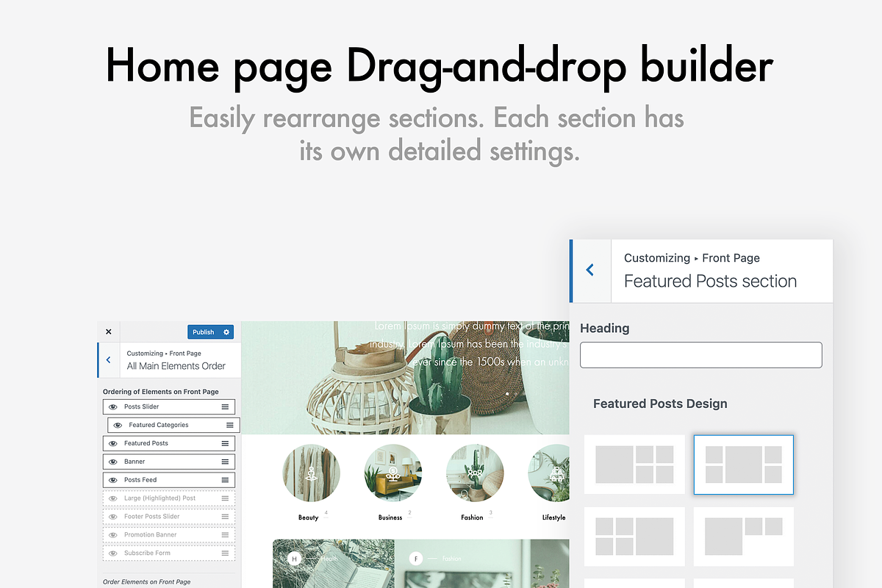Click the Banner row drag handle
The image size is (882, 588).
tap(225, 462)
